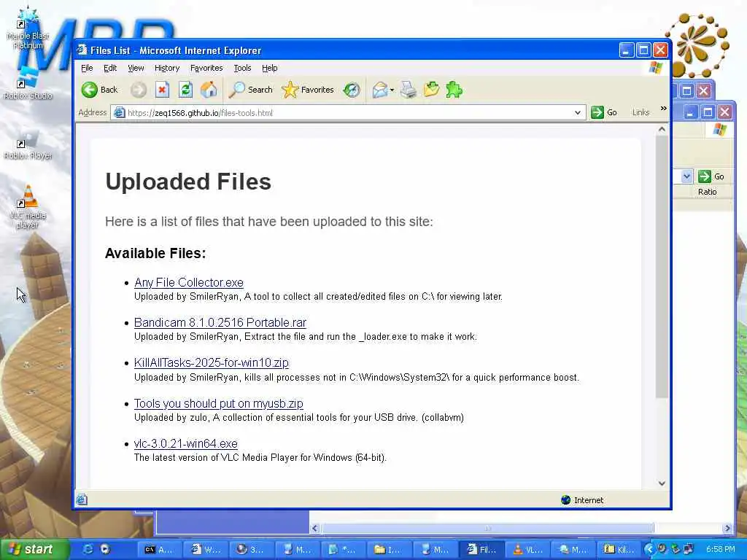Click the scroll up arrow
This screenshot has height=560, width=747.
click(662, 129)
